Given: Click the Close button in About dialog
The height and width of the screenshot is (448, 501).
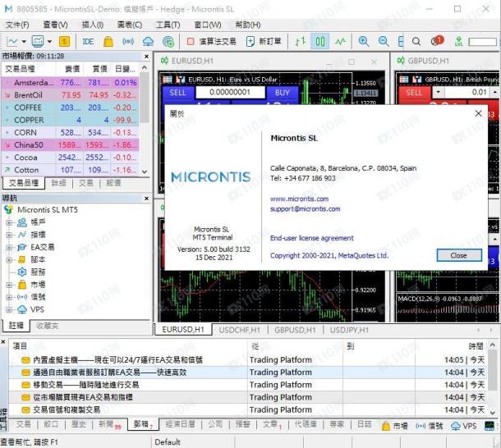Looking at the screenshot, I should [459, 255].
